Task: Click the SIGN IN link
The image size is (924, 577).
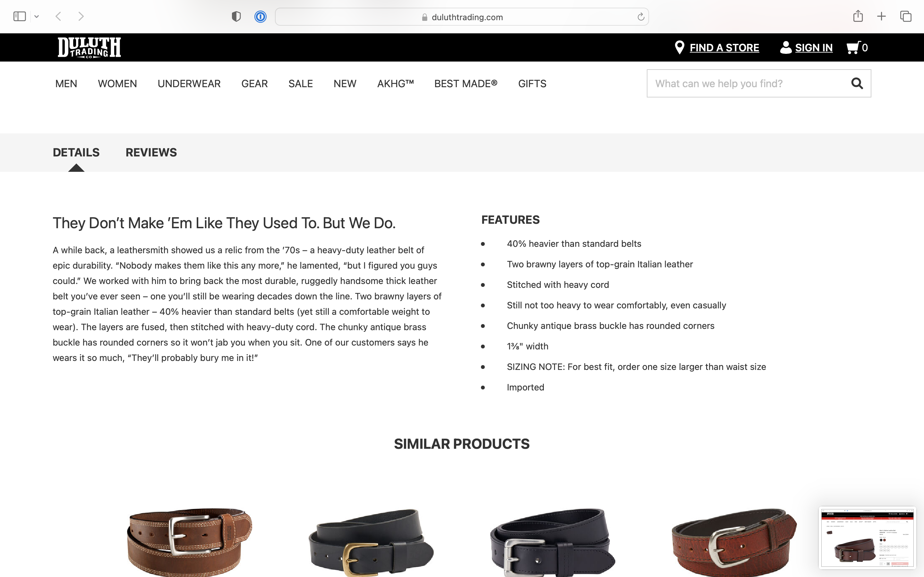Action: (814, 48)
